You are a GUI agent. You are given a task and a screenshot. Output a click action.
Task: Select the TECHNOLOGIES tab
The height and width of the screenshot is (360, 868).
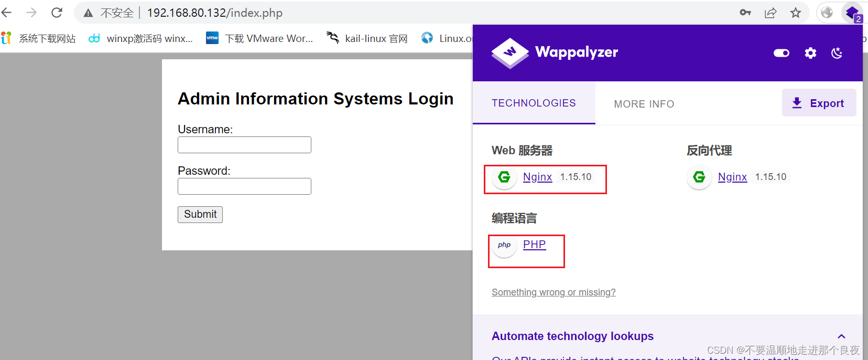[x=534, y=103]
